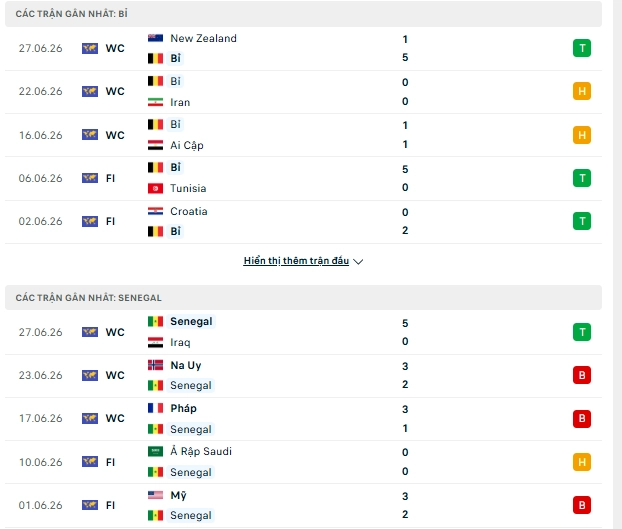
Task: Click the Croatia flag icon
Action: (x=155, y=211)
